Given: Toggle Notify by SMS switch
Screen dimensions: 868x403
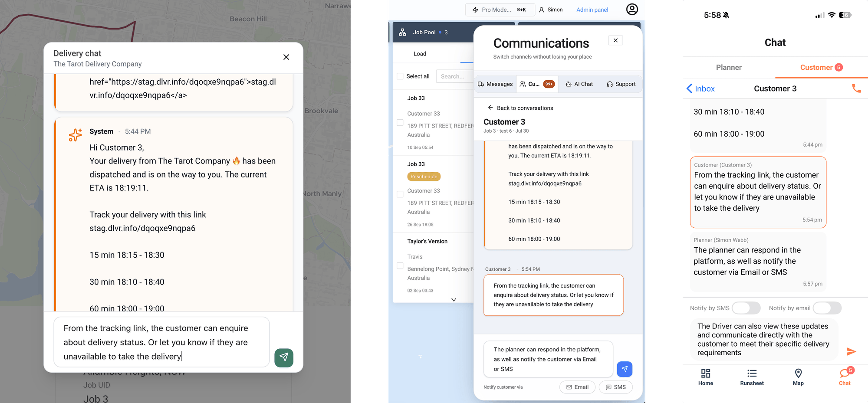Looking at the screenshot, I should pos(746,308).
